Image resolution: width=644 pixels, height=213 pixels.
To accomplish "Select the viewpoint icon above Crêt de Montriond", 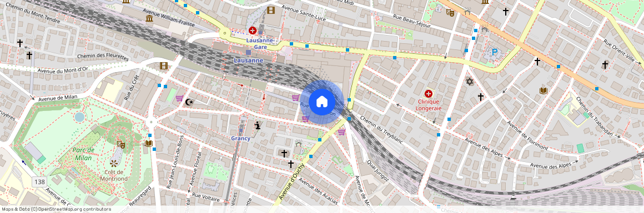I will (114, 163).
